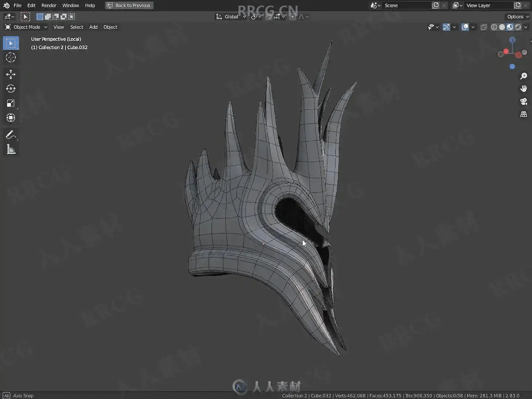Open the File menu

tap(17, 6)
